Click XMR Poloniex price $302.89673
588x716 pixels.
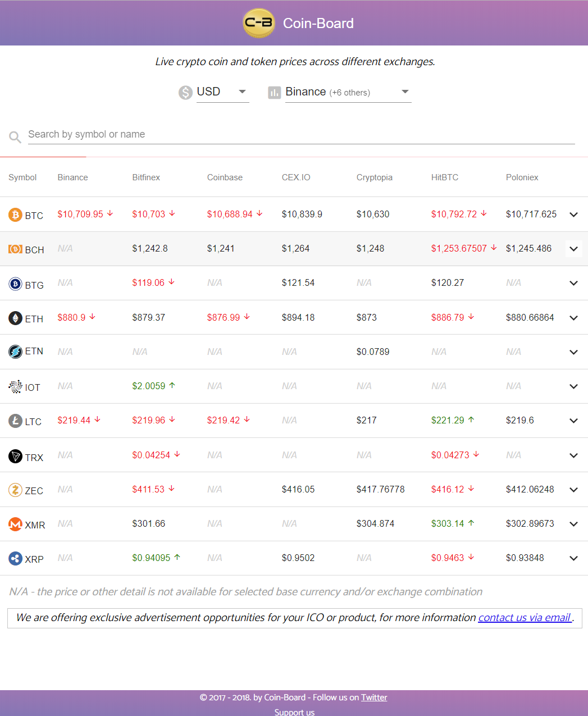(x=530, y=523)
